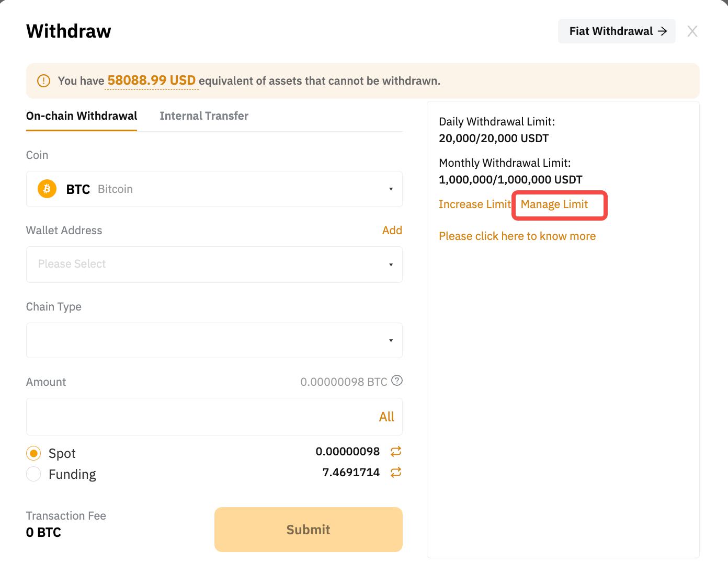Screen dimensions: 728x574
Task: Click the transfer icon beside Funding balance
Action: (x=396, y=473)
